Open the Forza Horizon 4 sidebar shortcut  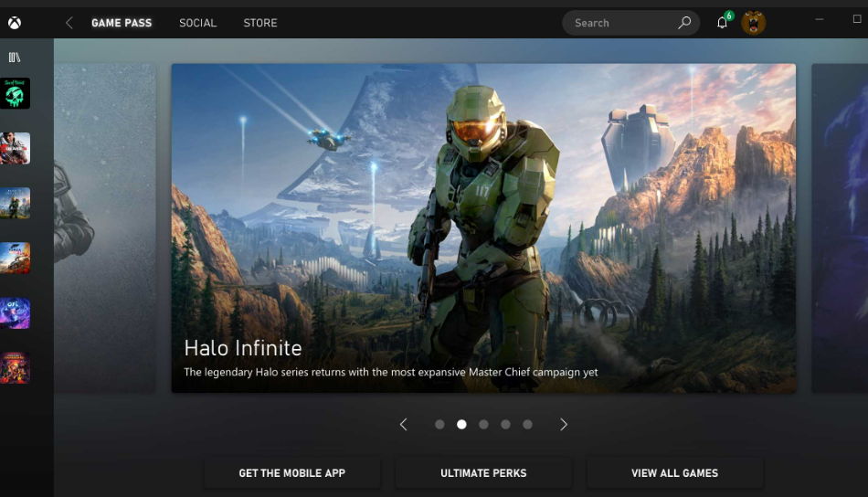point(15,258)
